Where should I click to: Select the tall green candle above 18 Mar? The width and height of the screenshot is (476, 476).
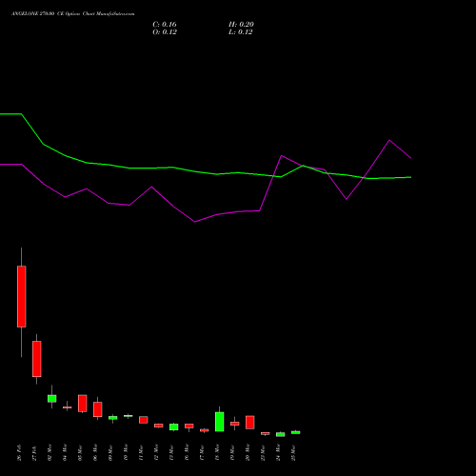(220, 422)
